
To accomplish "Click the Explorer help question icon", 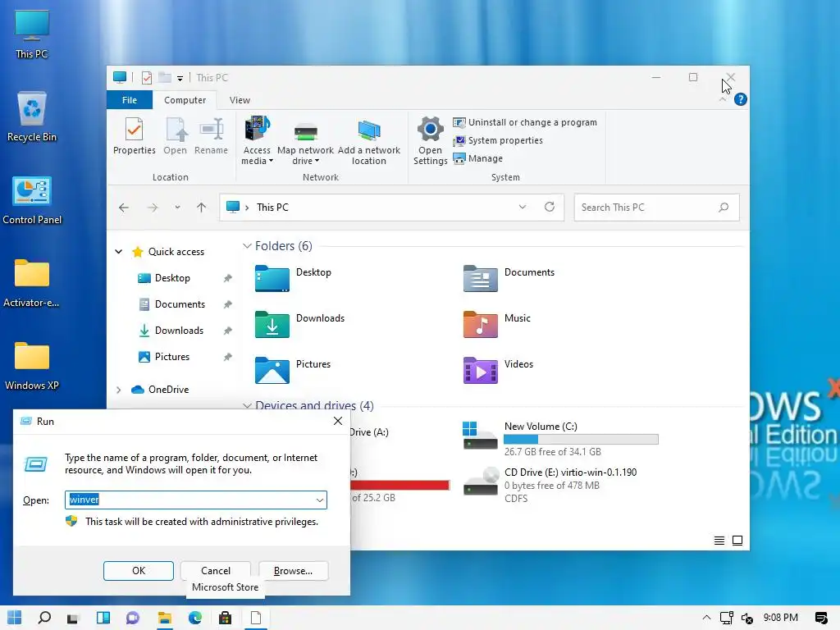I will 741,99.
